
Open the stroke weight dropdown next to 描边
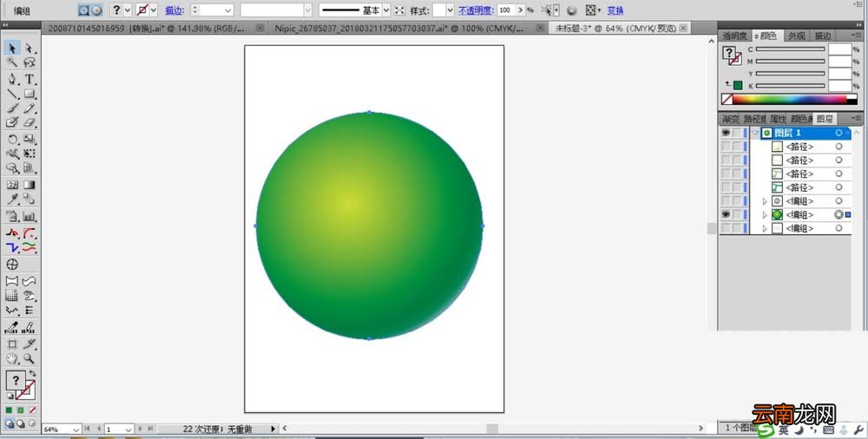click(x=228, y=10)
